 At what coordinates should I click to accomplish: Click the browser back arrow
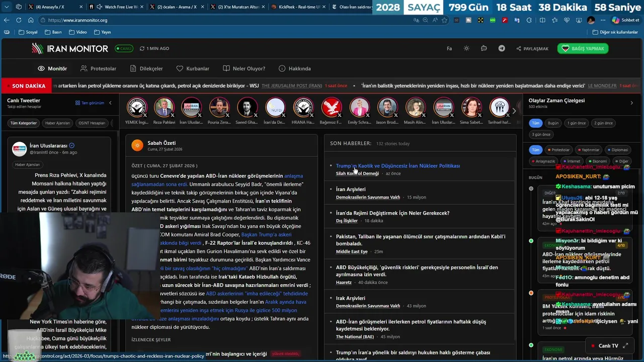pos(7,20)
